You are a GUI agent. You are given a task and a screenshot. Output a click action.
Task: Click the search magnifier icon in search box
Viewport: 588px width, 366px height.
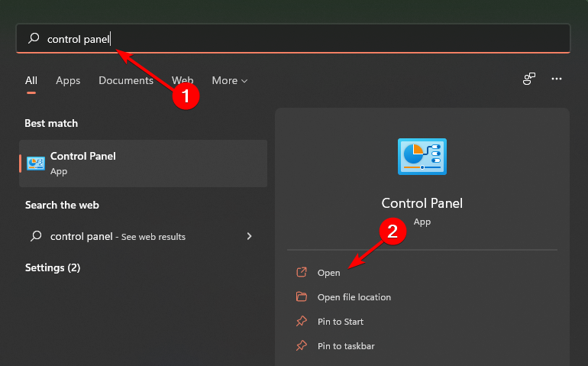[34, 38]
